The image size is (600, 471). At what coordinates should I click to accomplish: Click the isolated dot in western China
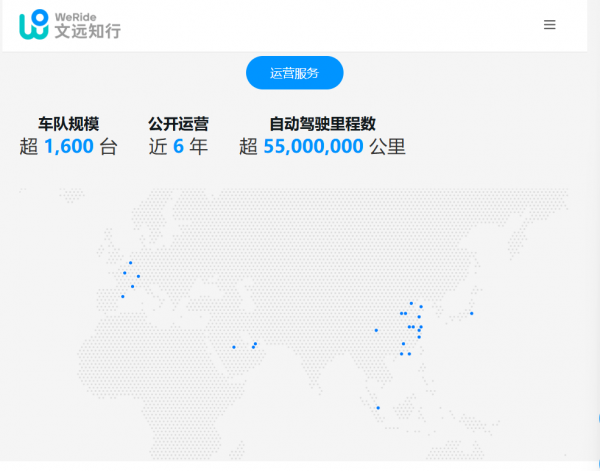tap(376, 330)
